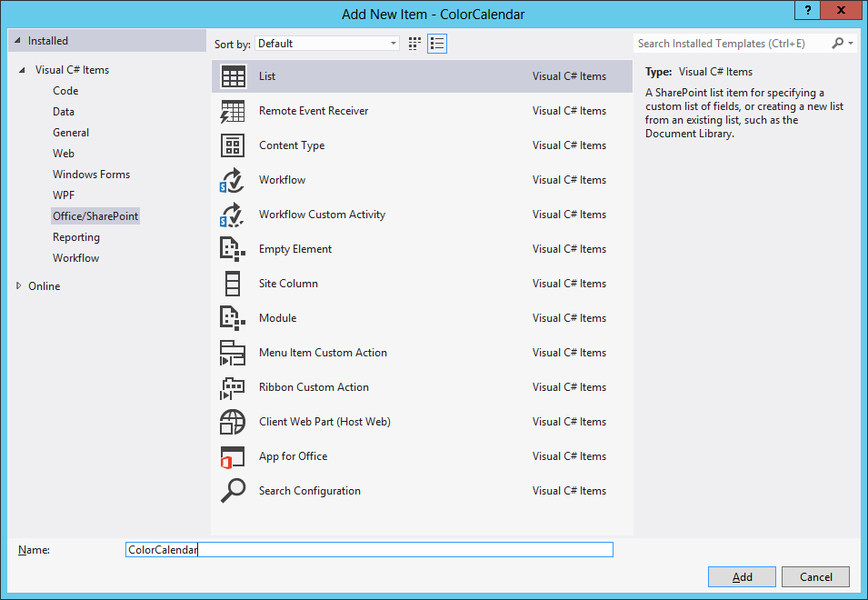Select the Code category
Viewport: 868px width, 600px height.
coord(65,91)
